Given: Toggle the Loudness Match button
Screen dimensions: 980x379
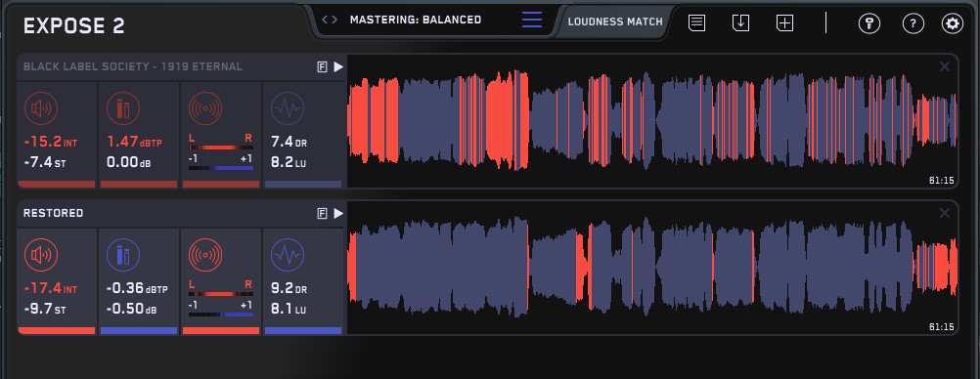Looking at the screenshot, I should point(615,21).
